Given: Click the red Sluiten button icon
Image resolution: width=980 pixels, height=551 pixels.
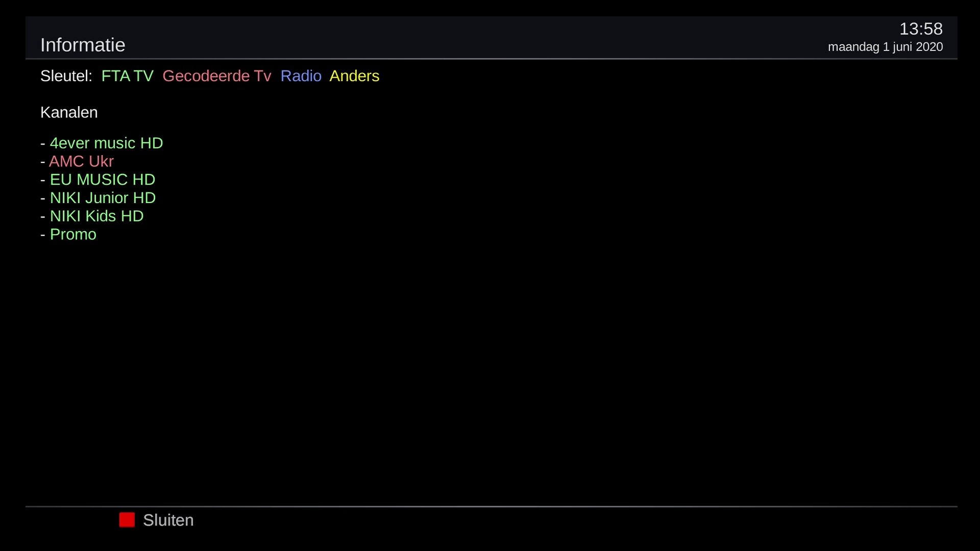Looking at the screenshot, I should [x=127, y=520].
